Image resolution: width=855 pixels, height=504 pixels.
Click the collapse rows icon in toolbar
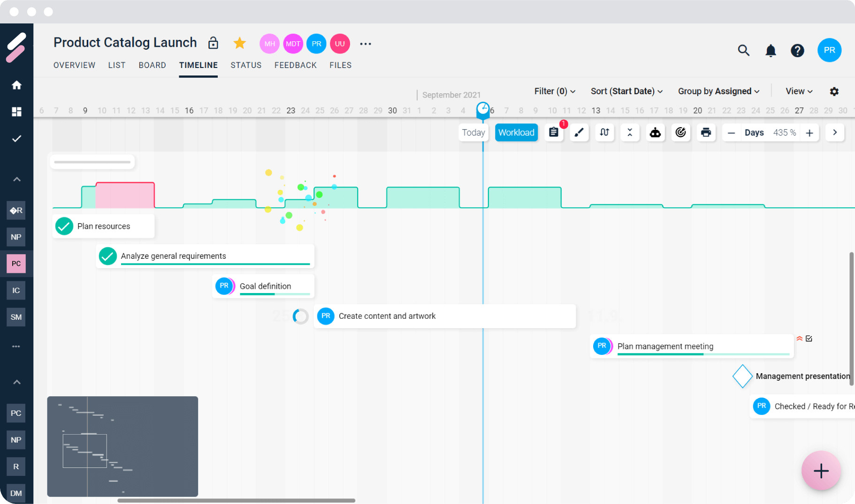click(630, 133)
